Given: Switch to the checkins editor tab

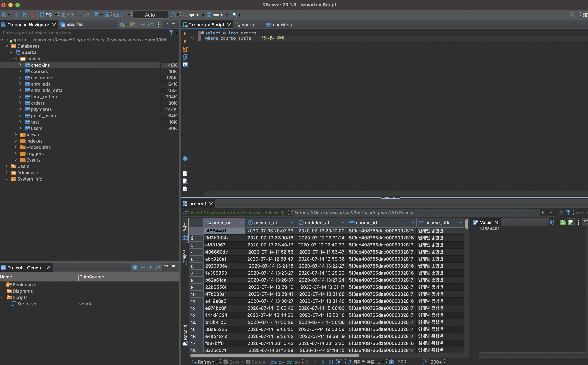Looking at the screenshot, I should pos(279,25).
